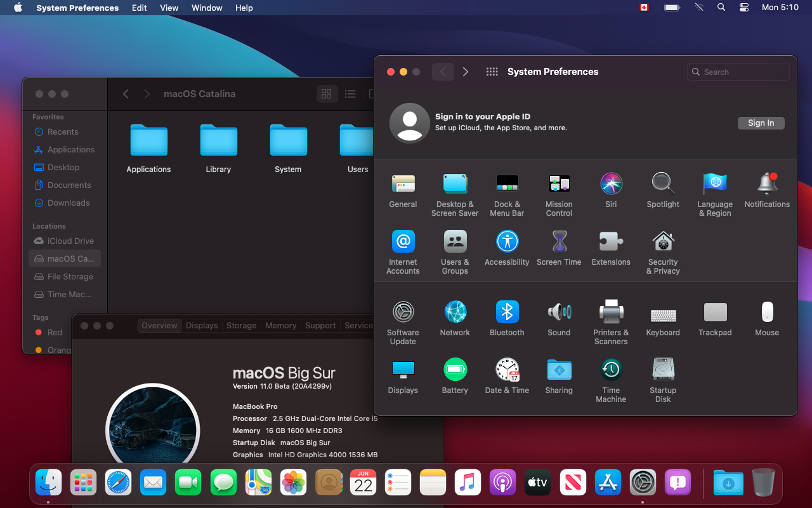Open the Apple menu
Viewport: 812px width, 508px height.
click(18, 8)
